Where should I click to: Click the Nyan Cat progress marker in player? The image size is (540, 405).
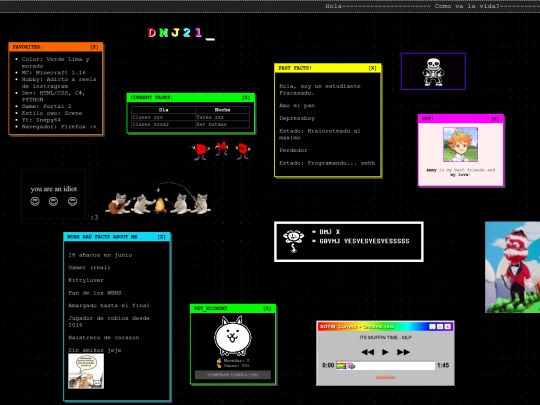(346, 366)
